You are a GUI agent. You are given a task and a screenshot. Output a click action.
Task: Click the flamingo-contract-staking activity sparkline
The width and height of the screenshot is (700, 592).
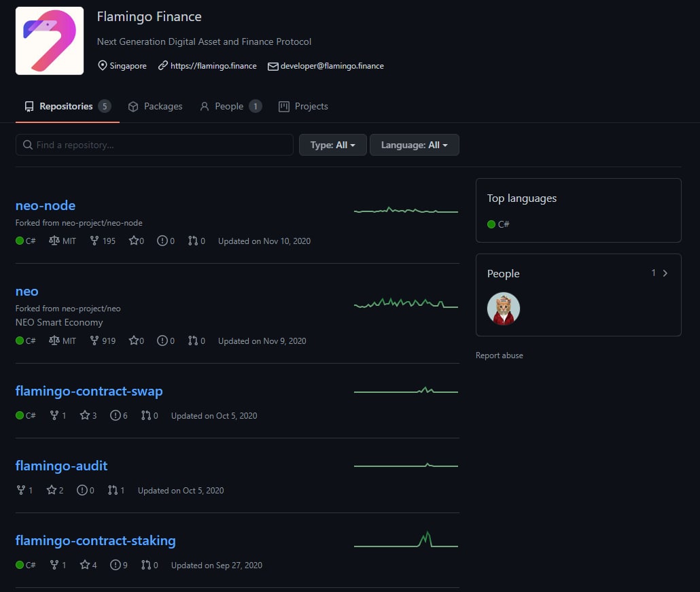point(406,539)
